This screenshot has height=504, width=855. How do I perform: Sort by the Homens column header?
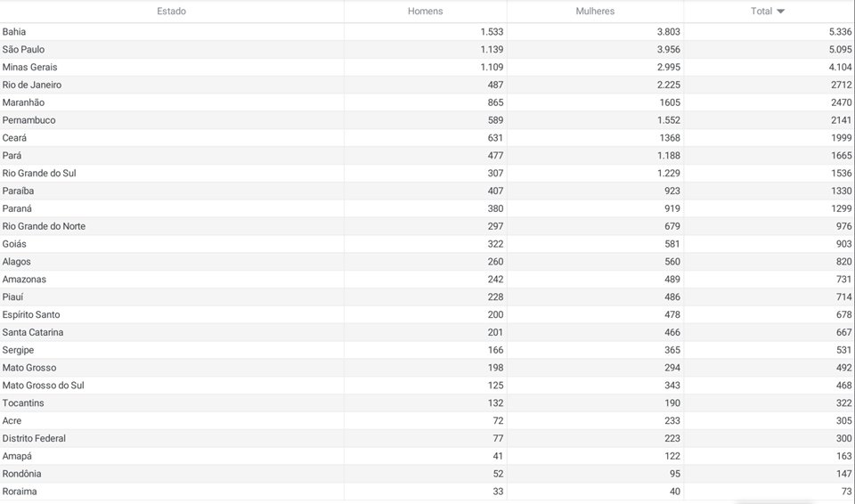[x=426, y=11]
